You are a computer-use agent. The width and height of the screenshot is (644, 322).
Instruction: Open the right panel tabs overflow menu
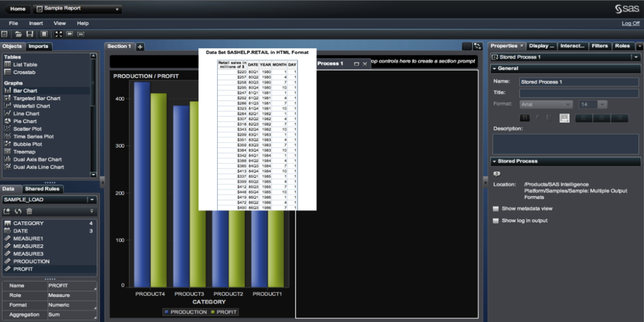point(640,47)
